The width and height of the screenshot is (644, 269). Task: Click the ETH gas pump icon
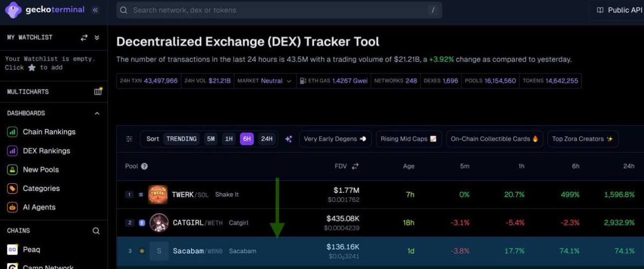(303, 81)
